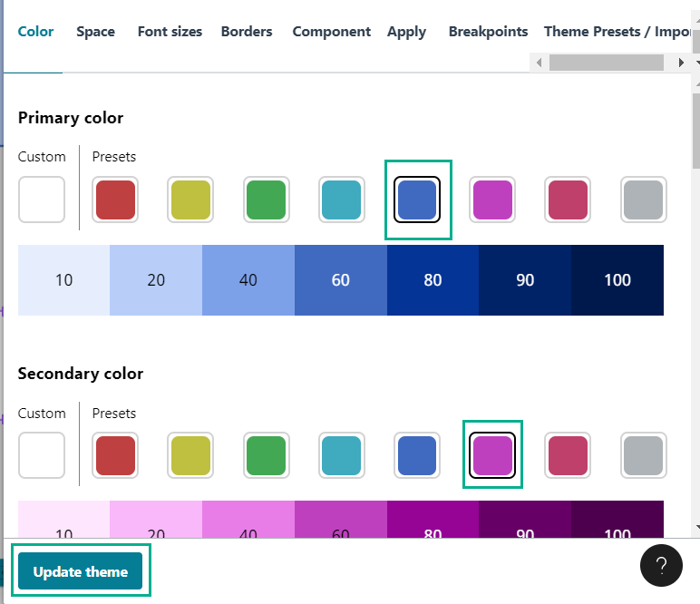The width and height of the screenshot is (700, 604).
Task: Open the Font sizes tab
Action: pyautogui.click(x=170, y=32)
